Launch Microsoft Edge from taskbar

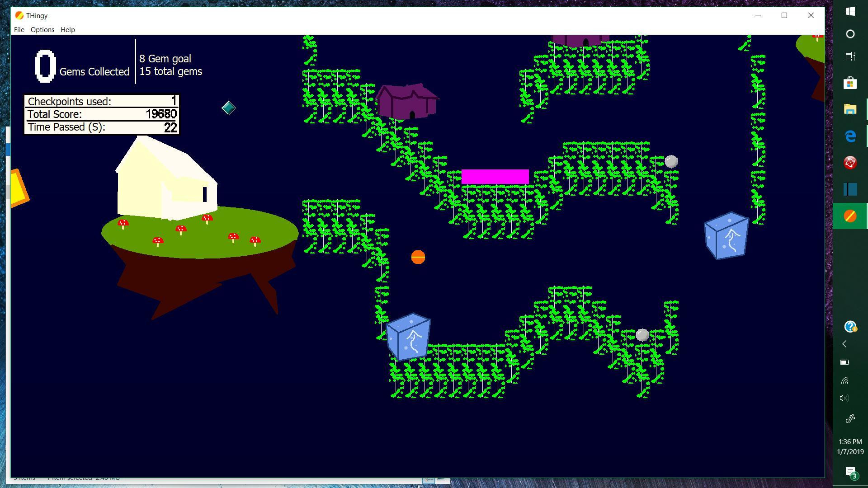[850, 136]
